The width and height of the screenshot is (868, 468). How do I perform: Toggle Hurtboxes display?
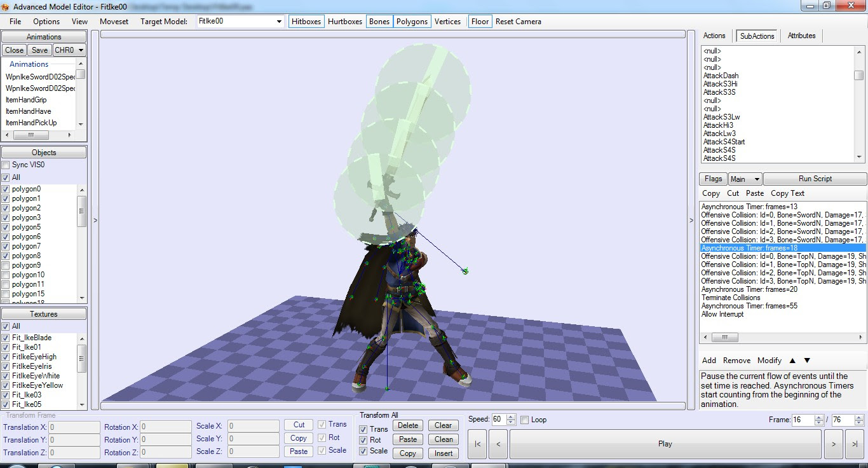pyautogui.click(x=345, y=22)
